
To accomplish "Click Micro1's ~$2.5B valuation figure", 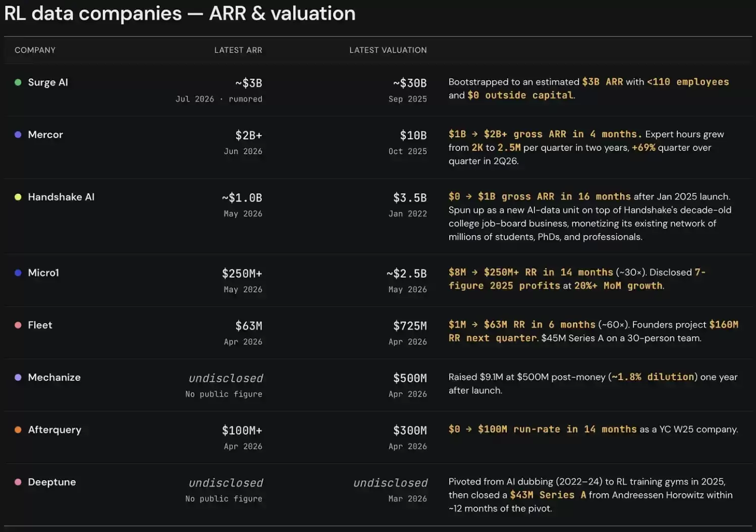I will 407,274.
